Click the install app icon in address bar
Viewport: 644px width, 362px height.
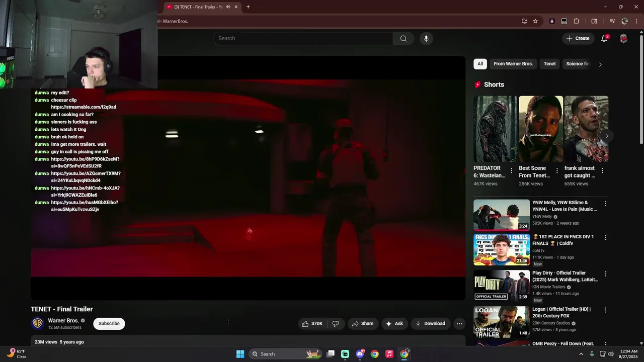(524, 21)
